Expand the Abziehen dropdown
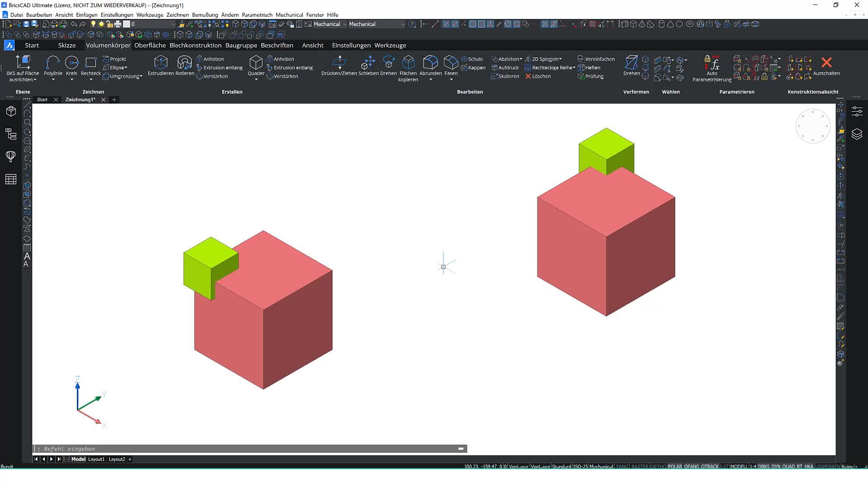 pyautogui.click(x=521, y=59)
